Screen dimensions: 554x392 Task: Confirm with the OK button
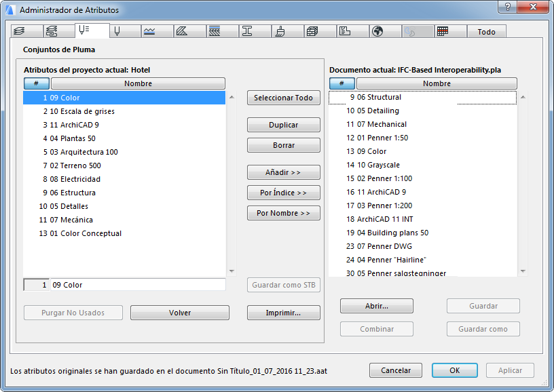pyautogui.click(x=454, y=370)
